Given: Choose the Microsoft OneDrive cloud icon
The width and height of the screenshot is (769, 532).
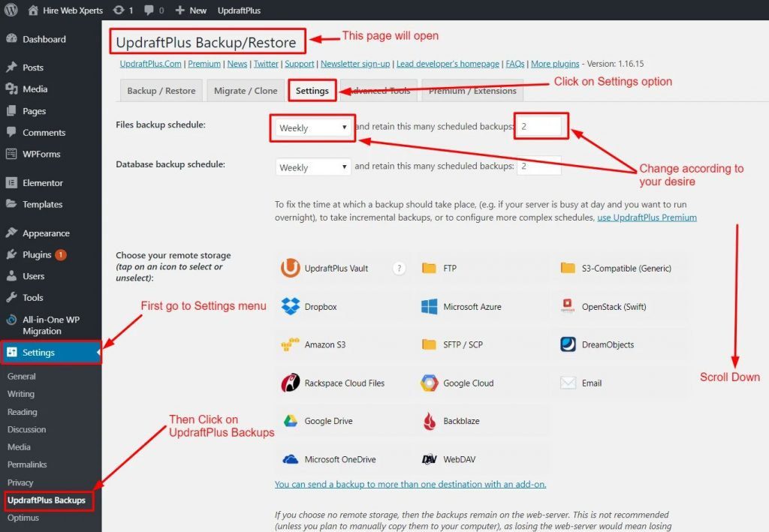Looking at the screenshot, I should pos(291,459).
